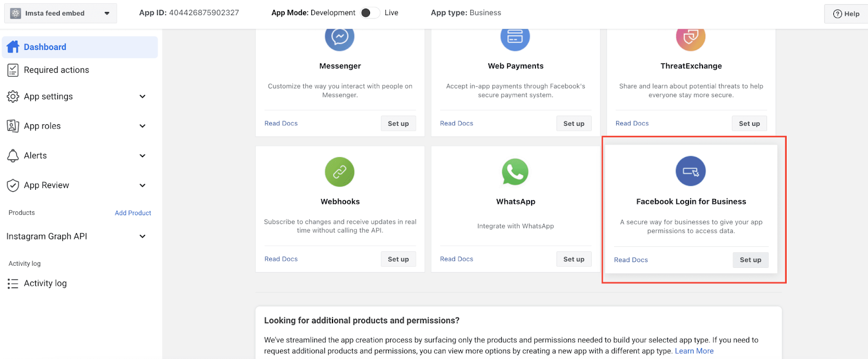868x359 pixels.
Task: Expand the App settings chevron
Action: coord(143,97)
